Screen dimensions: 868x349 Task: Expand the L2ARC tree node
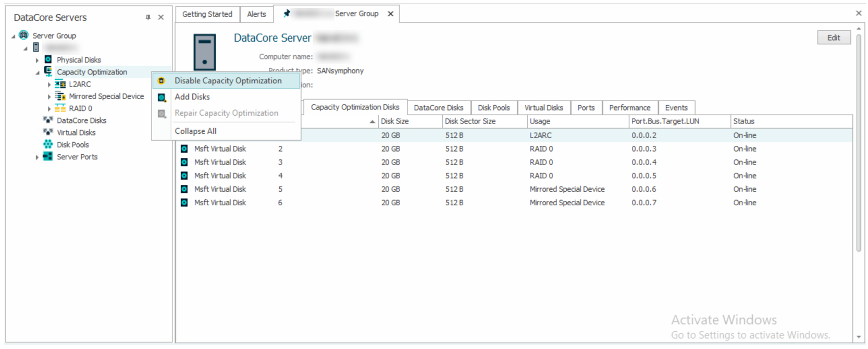coord(49,84)
